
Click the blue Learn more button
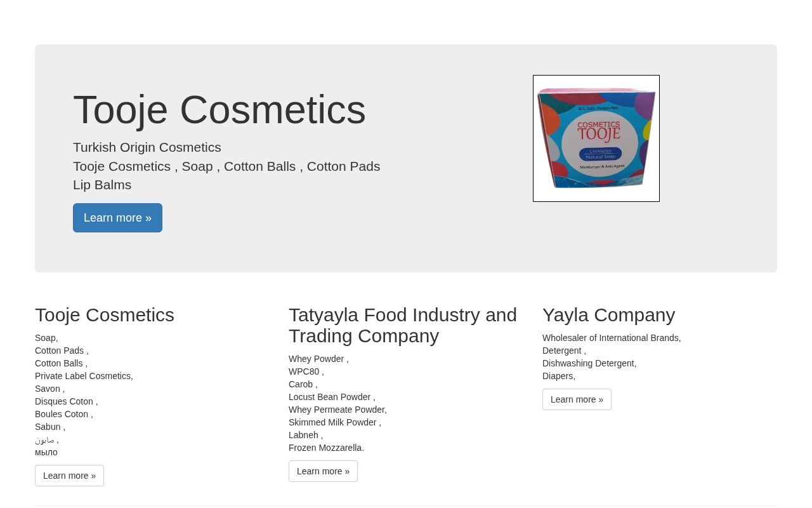(x=117, y=218)
